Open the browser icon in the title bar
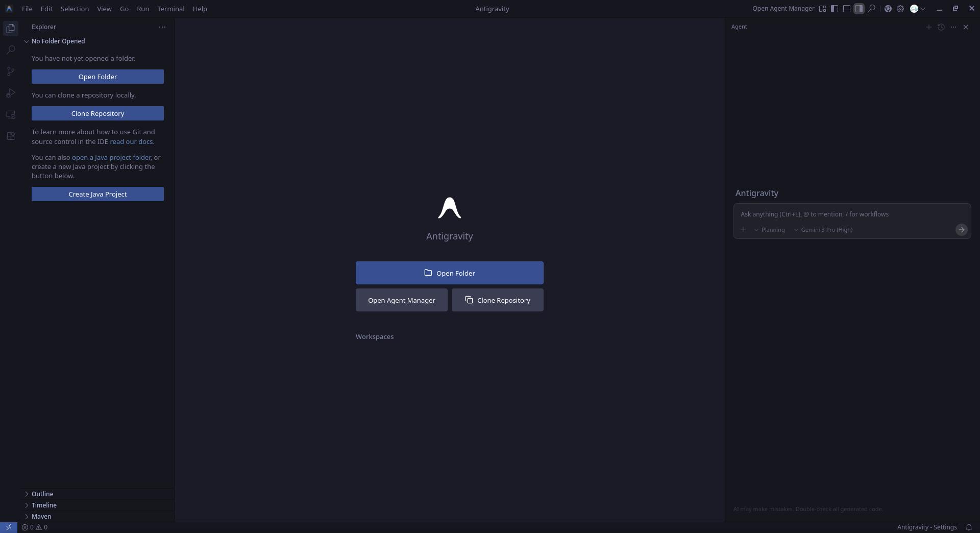This screenshot has width=980, height=533. tap(888, 9)
